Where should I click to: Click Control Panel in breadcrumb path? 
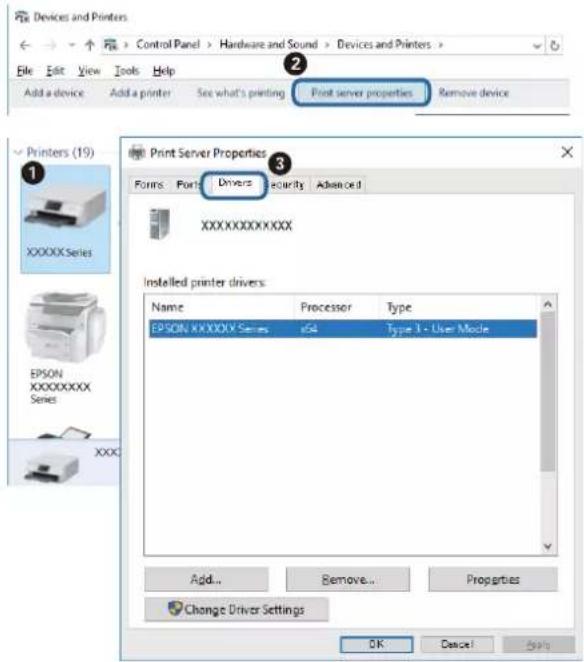[x=168, y=44]
